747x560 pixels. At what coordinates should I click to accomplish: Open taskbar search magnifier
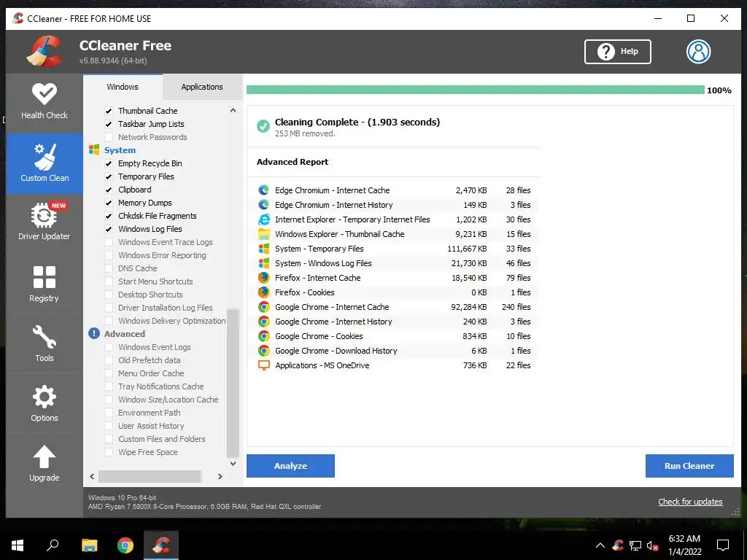coord(53,545)
